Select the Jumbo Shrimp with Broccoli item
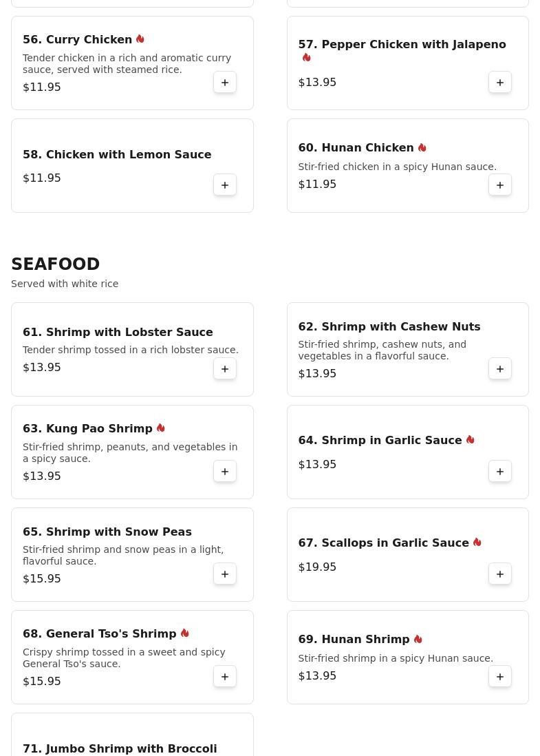 tap(120, 748)
